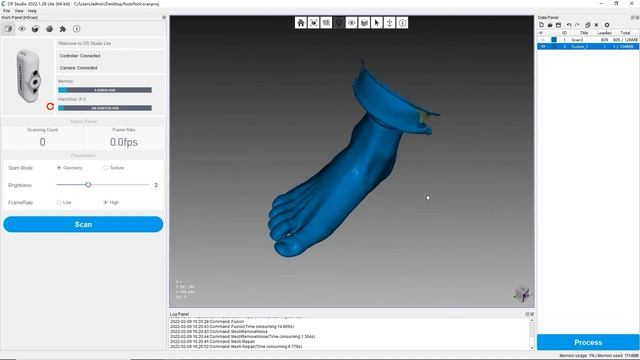Click the scanner device thumbnail
Screen dimensions: 640x360
(29, 76)
